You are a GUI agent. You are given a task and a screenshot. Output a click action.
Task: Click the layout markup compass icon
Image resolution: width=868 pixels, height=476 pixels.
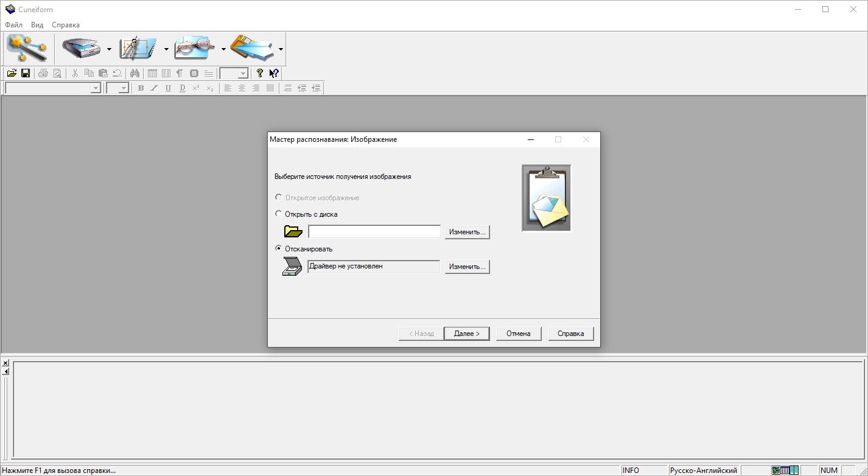[x=139, y=49]
